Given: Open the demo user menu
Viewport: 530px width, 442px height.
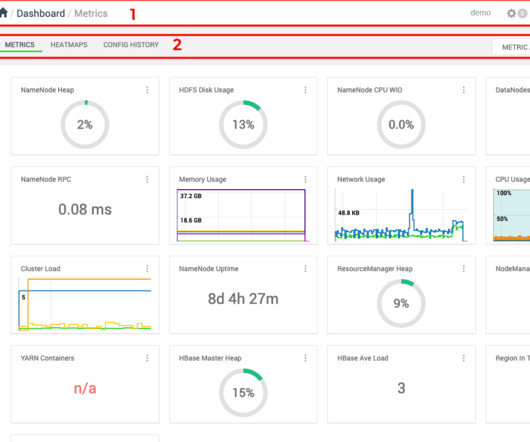Looking at the screenshot, I should [x=480, y=13].
